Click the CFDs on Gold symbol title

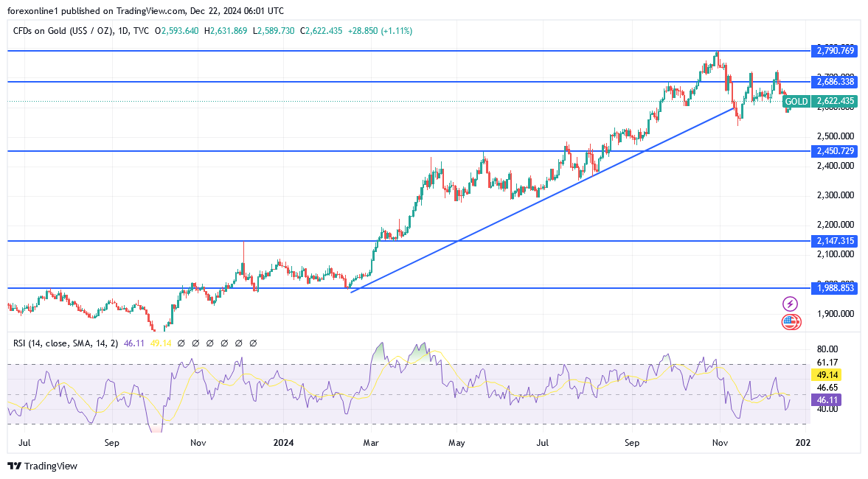pos(61,31)
